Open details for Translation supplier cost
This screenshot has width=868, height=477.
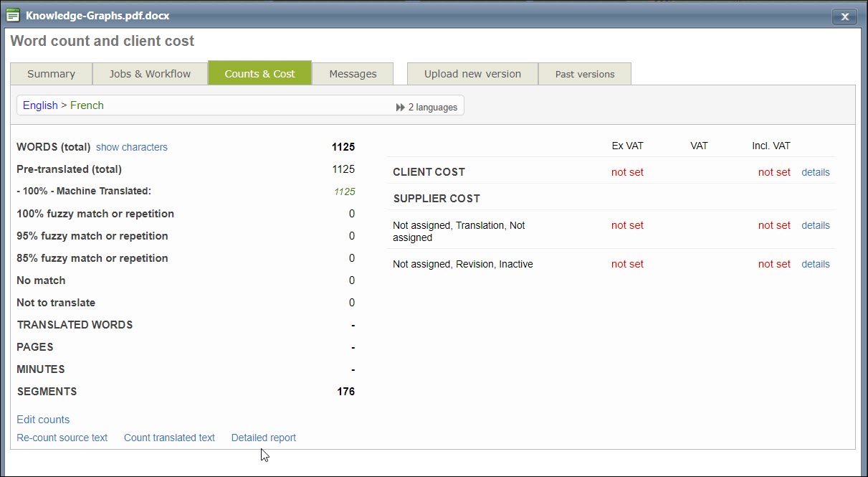coord(815,225)
